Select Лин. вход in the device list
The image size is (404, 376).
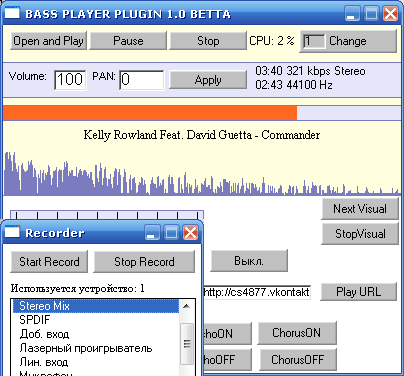[96, 362]
